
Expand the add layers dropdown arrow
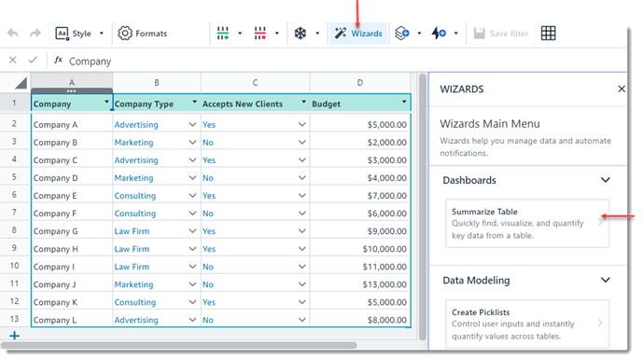[x=419, y=34]
